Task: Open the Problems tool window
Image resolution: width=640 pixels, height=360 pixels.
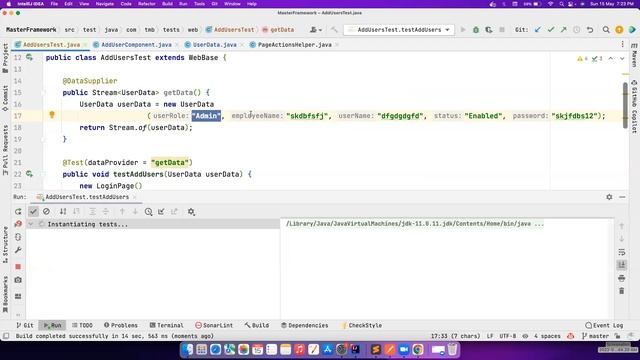Action: pyautogui.click(x=120, y=325)
